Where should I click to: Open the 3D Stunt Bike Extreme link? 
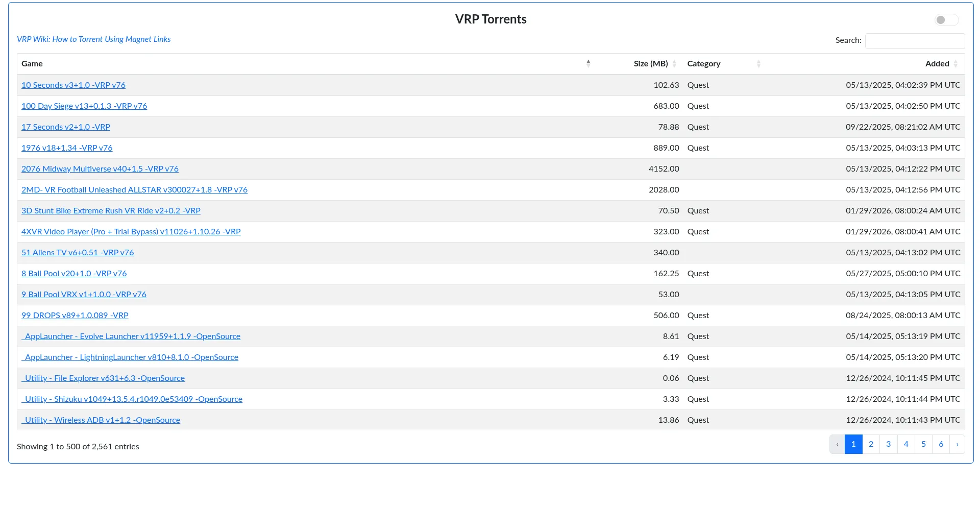point(111,211)
